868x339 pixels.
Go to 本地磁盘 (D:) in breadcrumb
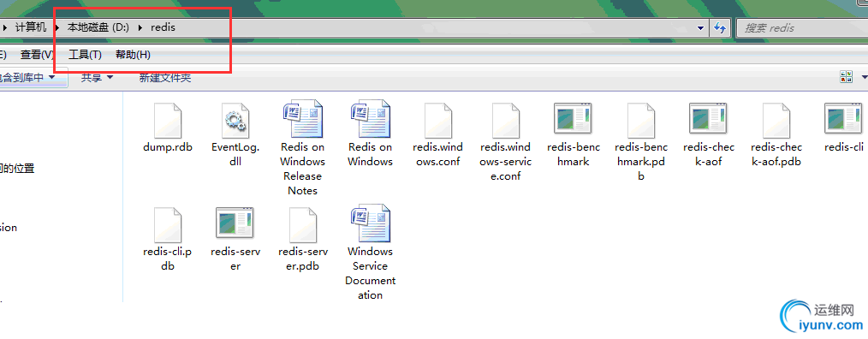(98, 27)
